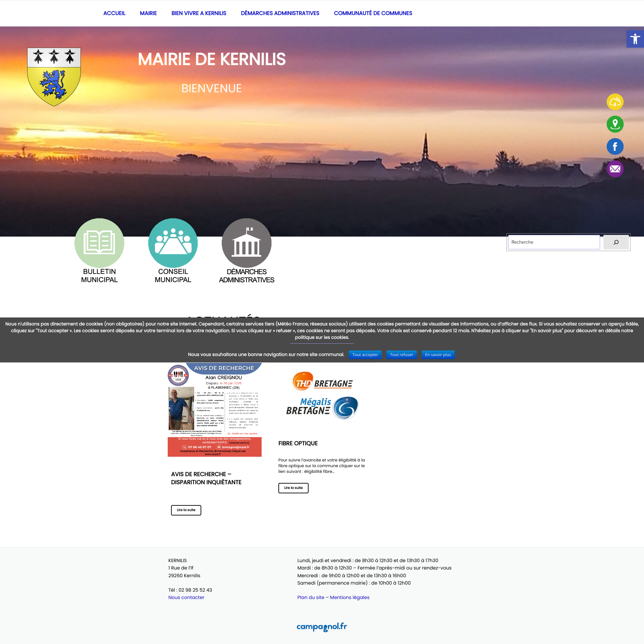
Task: Click the yellow weather forecast icon
Action: click(x=615, y=102)
